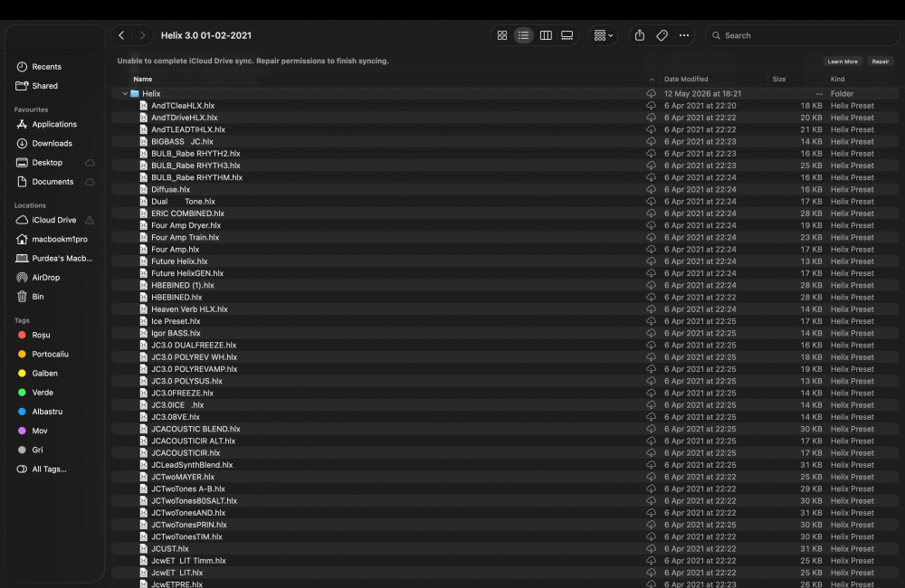Collapse the Helix folder disclosure triangle
Screen dimensions: 905x588
[125, 93]
